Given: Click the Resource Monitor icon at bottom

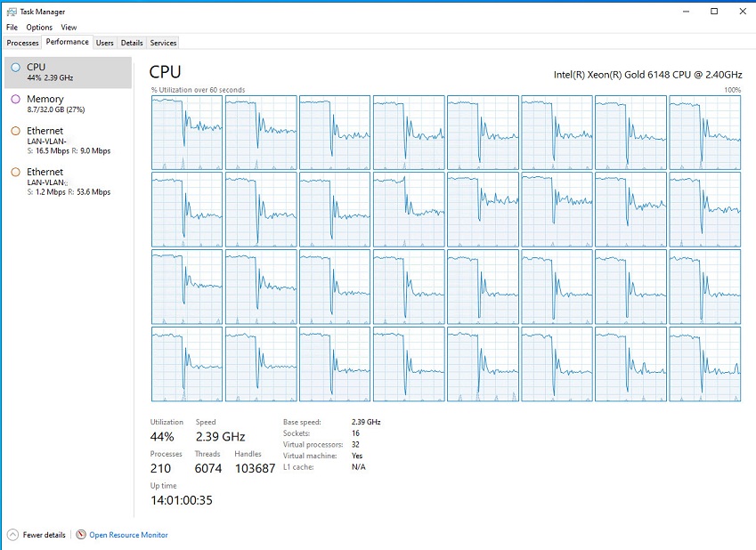Looking at the screenshot, I should pos(81,535).
